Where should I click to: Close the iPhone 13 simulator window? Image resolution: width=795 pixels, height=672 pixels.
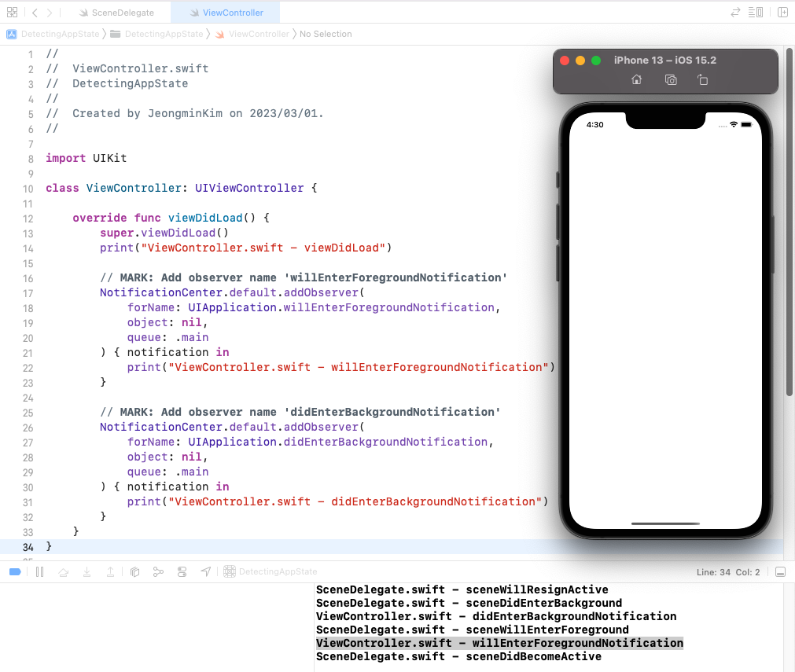click(565, 61)
